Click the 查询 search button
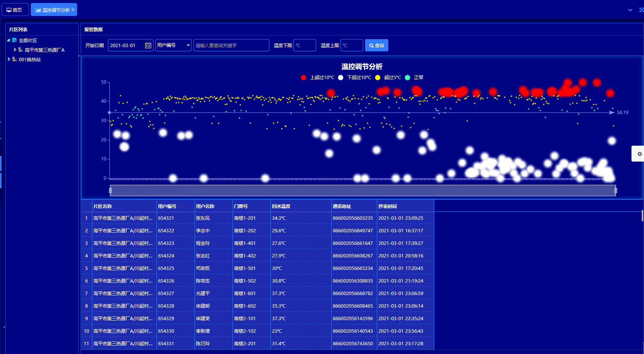Viewport: 644px width, 354px height. 376,45
